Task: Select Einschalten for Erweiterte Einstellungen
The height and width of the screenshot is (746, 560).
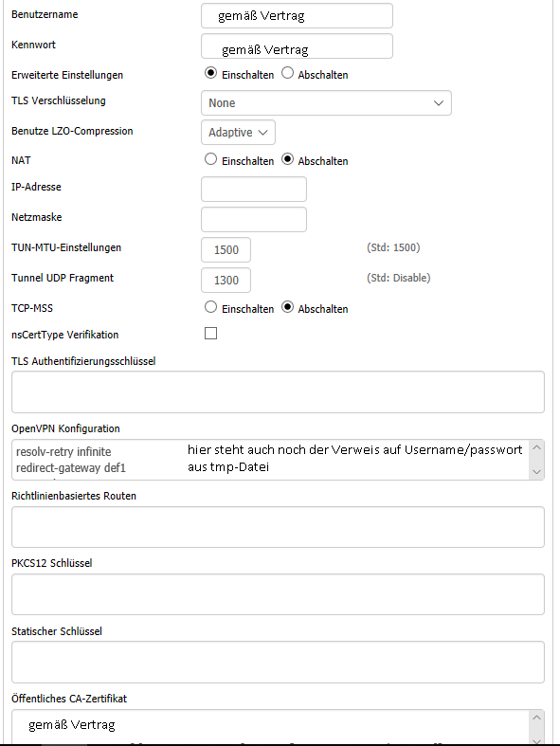Action: tap(210, 73)
